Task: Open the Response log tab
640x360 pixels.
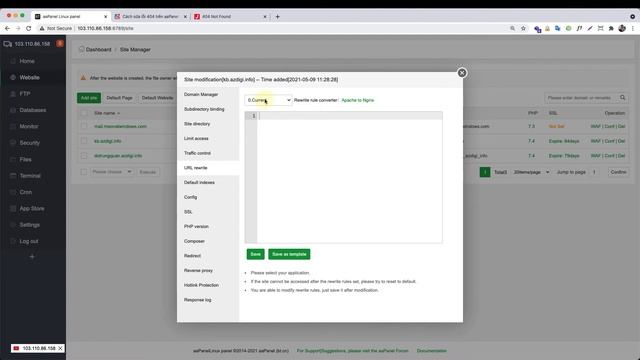Action: point(198,300)
